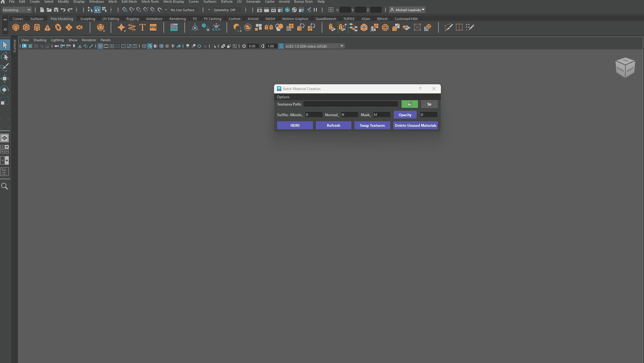This screenshot has height=363, width=644.
Task: Toggle select by hierarchy mode
Action: click(x=90, y=10)
